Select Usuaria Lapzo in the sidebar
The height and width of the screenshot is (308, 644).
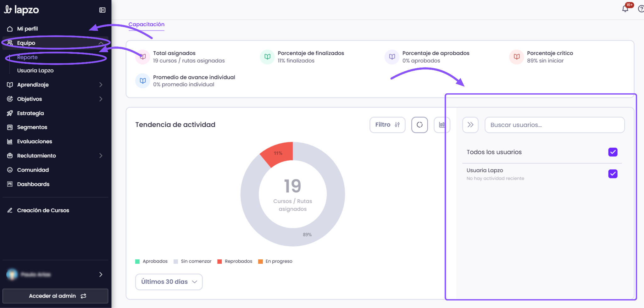point(35,70)
